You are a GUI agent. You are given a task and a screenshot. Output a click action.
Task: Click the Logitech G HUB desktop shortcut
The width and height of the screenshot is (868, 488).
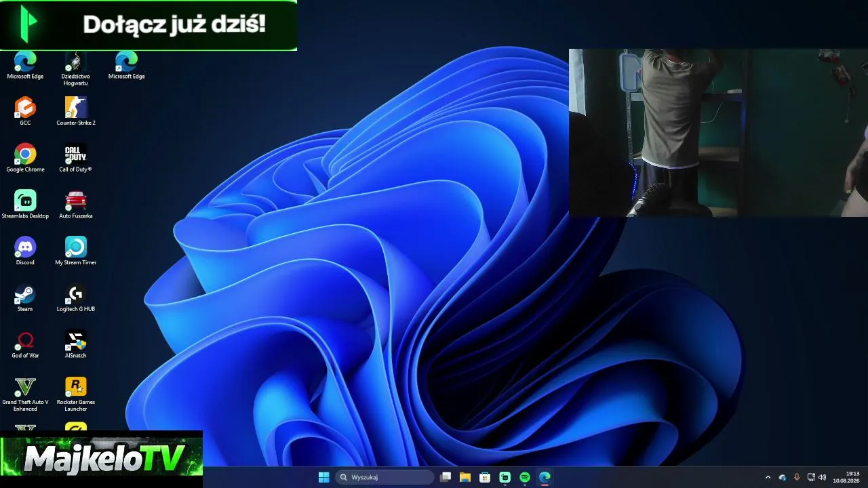click(x=76, y=298)
